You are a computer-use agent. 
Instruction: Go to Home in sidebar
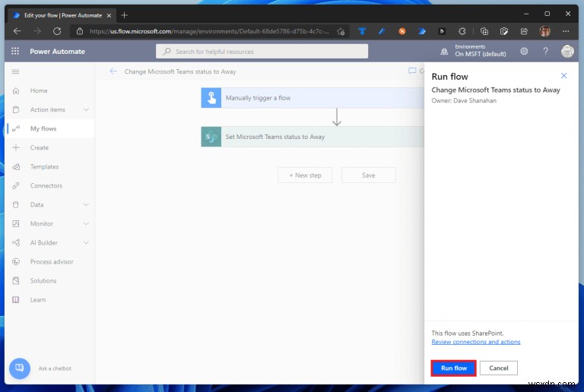coord(39,90)
